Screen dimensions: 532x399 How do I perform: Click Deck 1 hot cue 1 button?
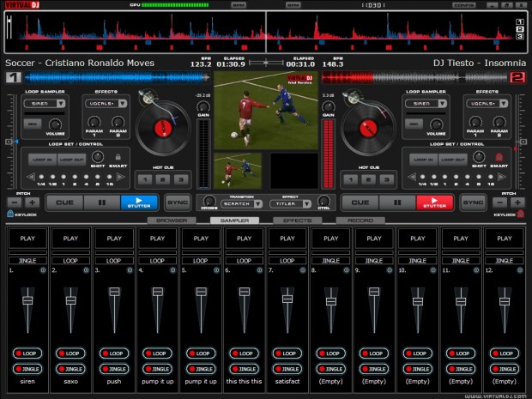(145, 179)
